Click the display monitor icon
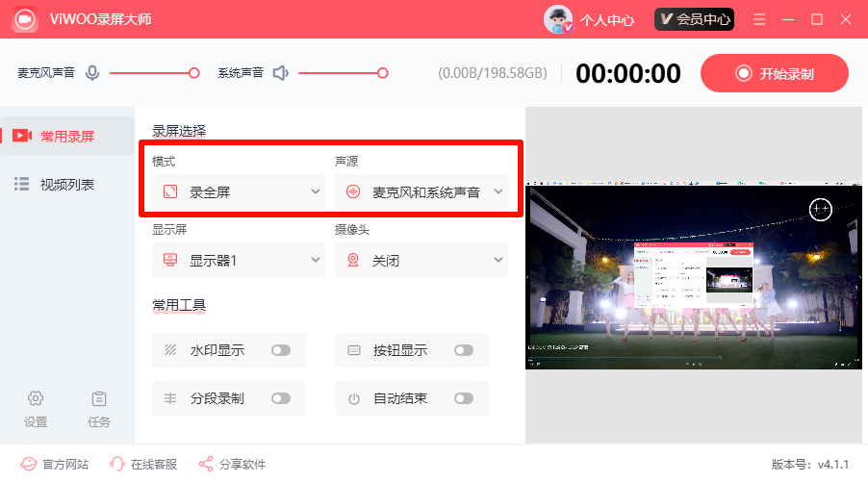Viewport: 868px width, 483px height. (170, 260)
